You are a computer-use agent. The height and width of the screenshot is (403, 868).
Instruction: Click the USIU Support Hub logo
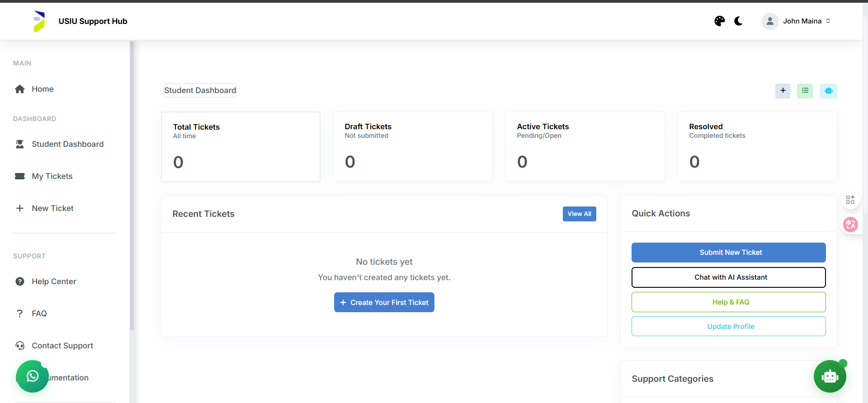click(39, 21)
